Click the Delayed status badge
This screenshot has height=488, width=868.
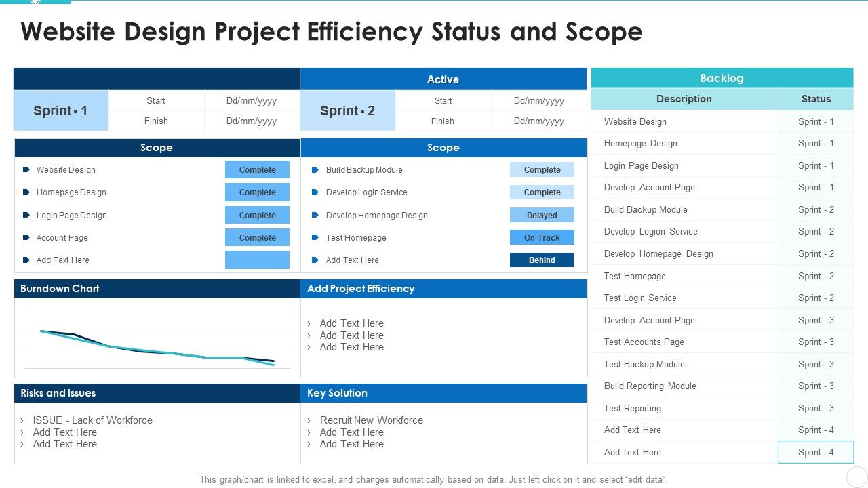click(542, 215)
